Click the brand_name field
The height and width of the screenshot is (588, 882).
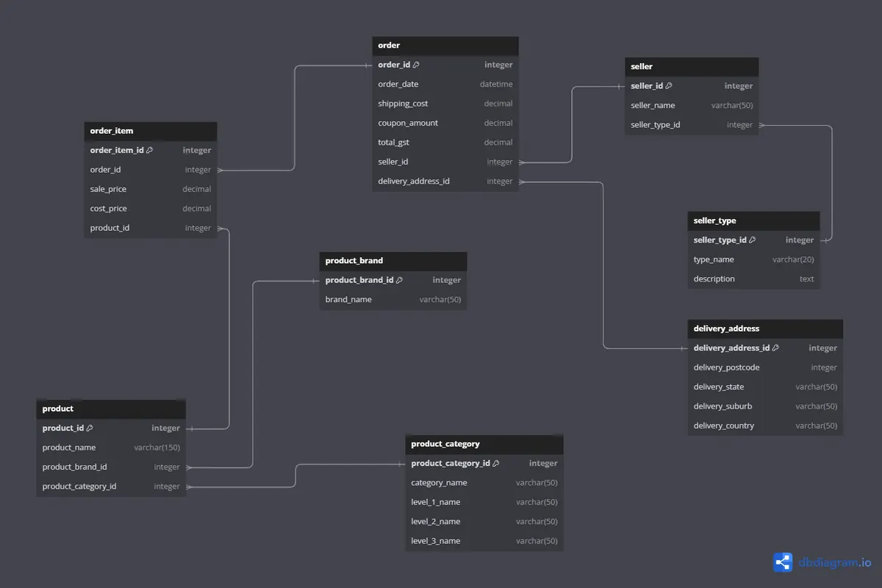(x=393, y=300)
